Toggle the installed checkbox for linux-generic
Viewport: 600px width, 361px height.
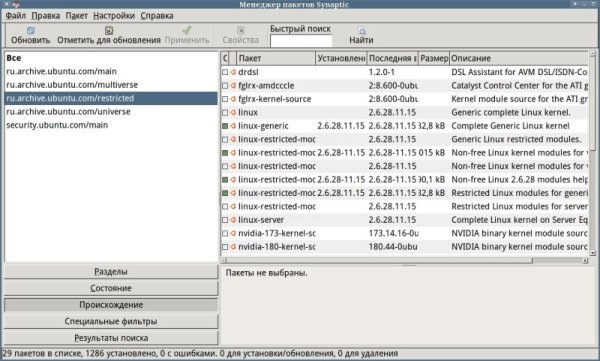(225, 126)
